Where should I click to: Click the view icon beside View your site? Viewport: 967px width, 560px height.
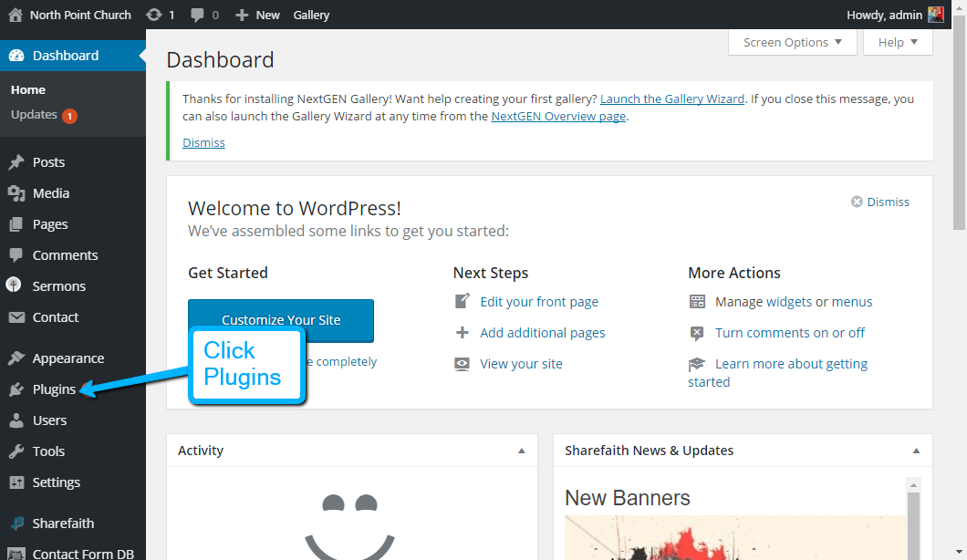click(462, 364)
